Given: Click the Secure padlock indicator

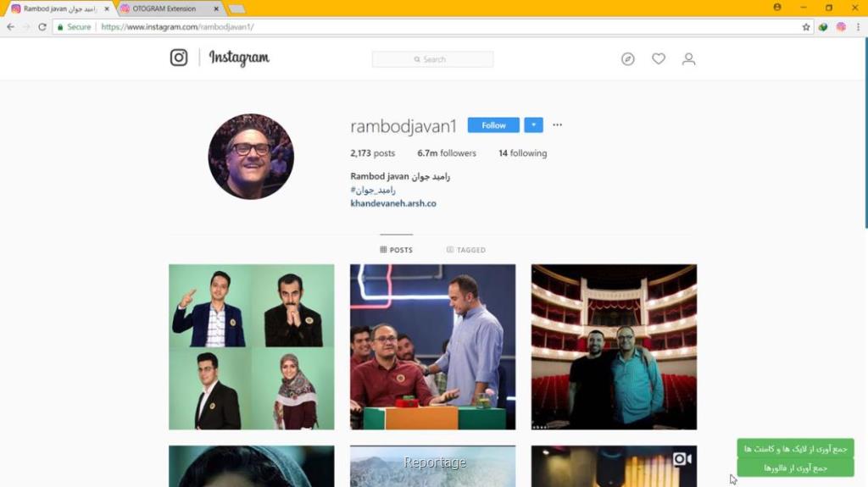Looking at the screenshot, I should tap(74, 26).
